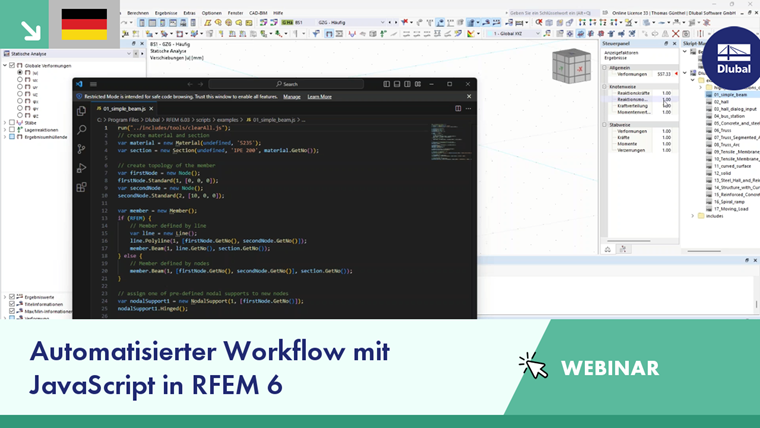Viewport: 760px width, 428px height.
Task: Open the VS Code Explorer view
Action: 81,111
